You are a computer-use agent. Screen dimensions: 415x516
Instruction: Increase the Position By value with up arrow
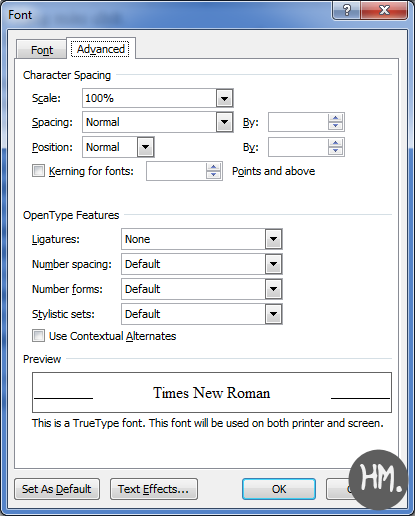[x=335, y=143]
